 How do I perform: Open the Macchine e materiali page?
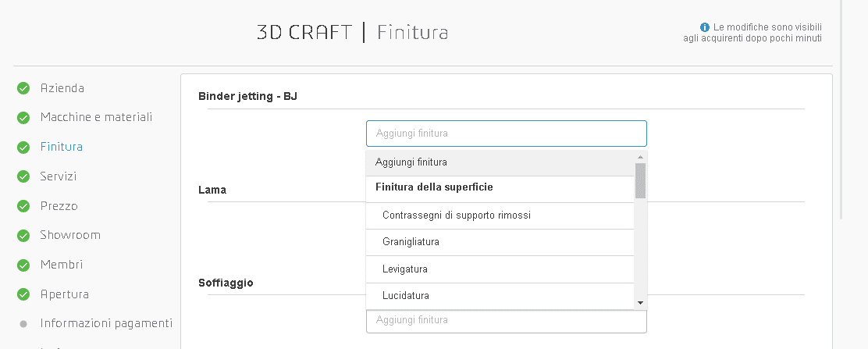tap(96, 117)
